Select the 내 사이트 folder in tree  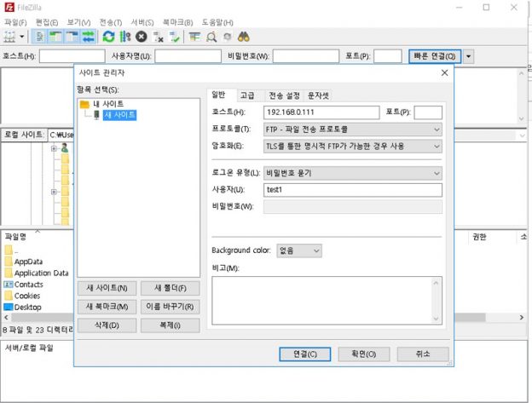coord(108,104)
